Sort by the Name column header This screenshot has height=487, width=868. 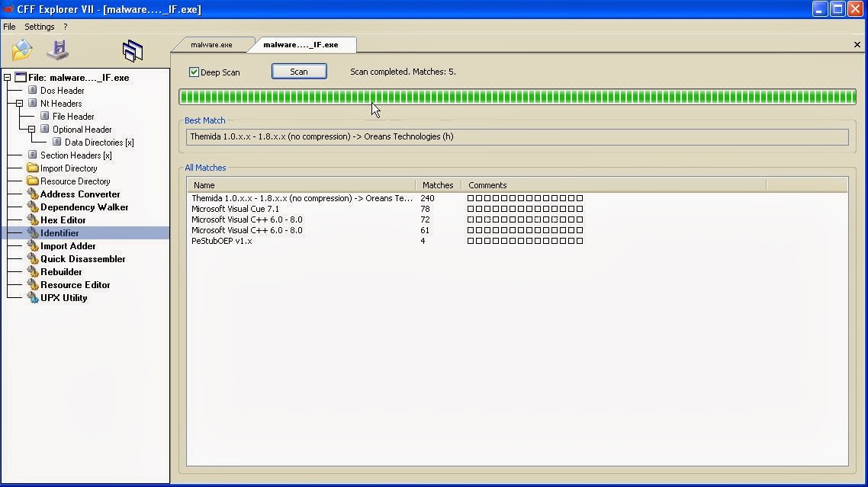(301, 185)
